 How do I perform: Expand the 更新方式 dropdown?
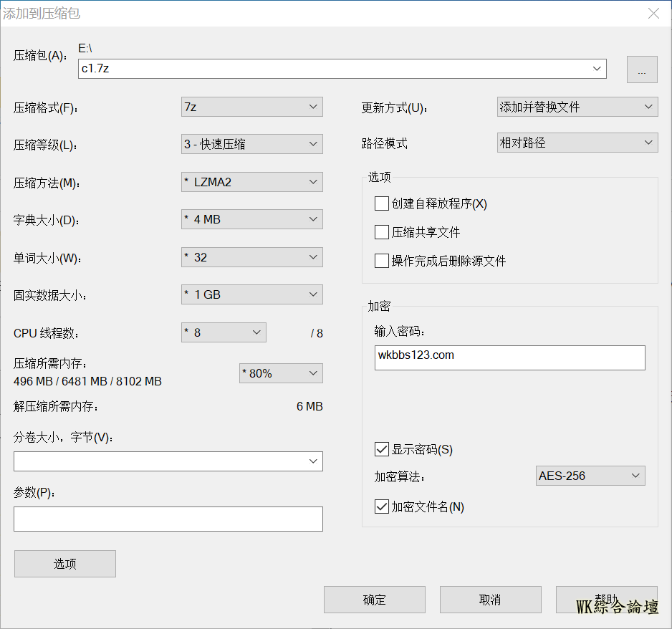[577, 107]
